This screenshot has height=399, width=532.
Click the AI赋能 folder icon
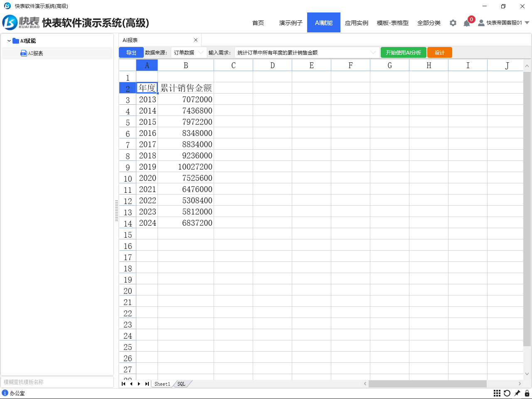pyautogui.click(x=16, y=41)
